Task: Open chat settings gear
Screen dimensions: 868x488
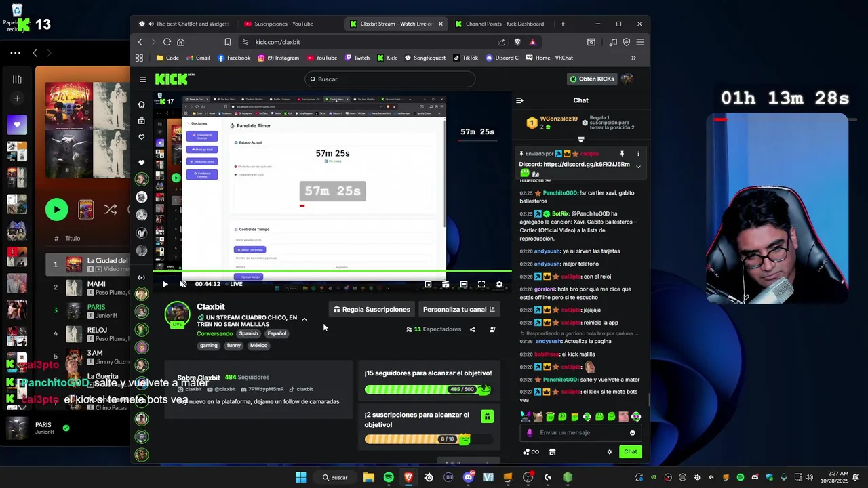Action: (609, 452)
